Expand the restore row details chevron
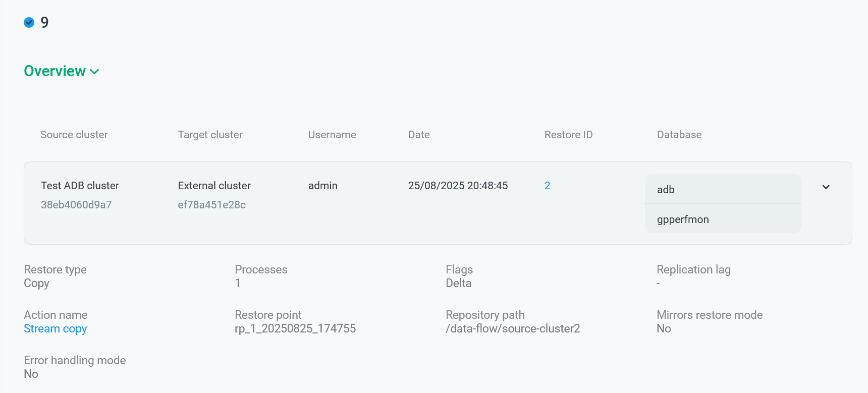This screenshot has width=868, height=393. 826,187
